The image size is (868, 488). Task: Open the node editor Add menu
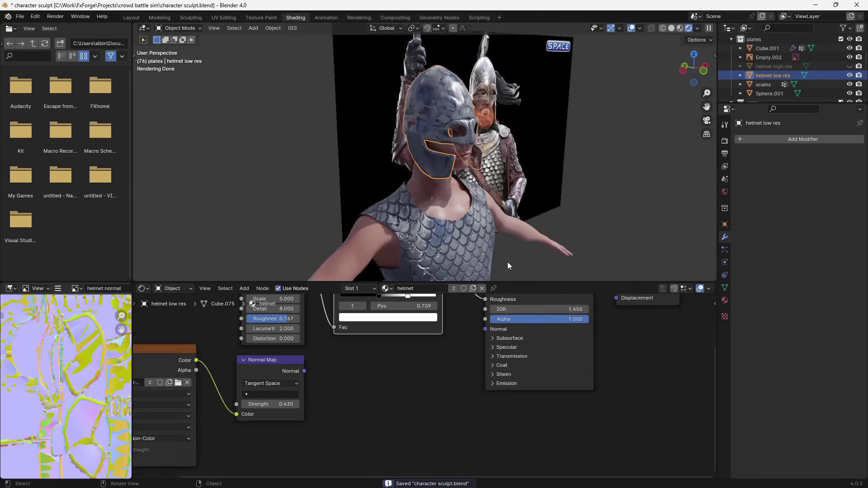(244, 288)
